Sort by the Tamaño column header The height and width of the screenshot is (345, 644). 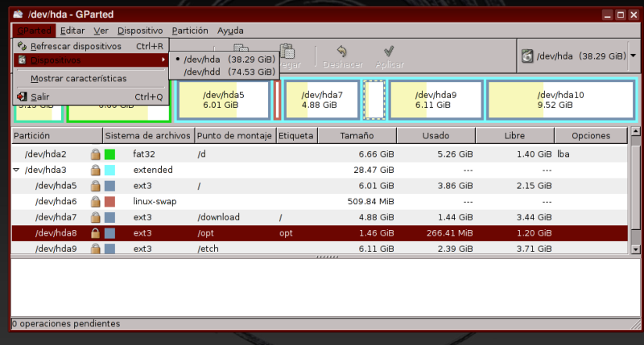point(357,136)
